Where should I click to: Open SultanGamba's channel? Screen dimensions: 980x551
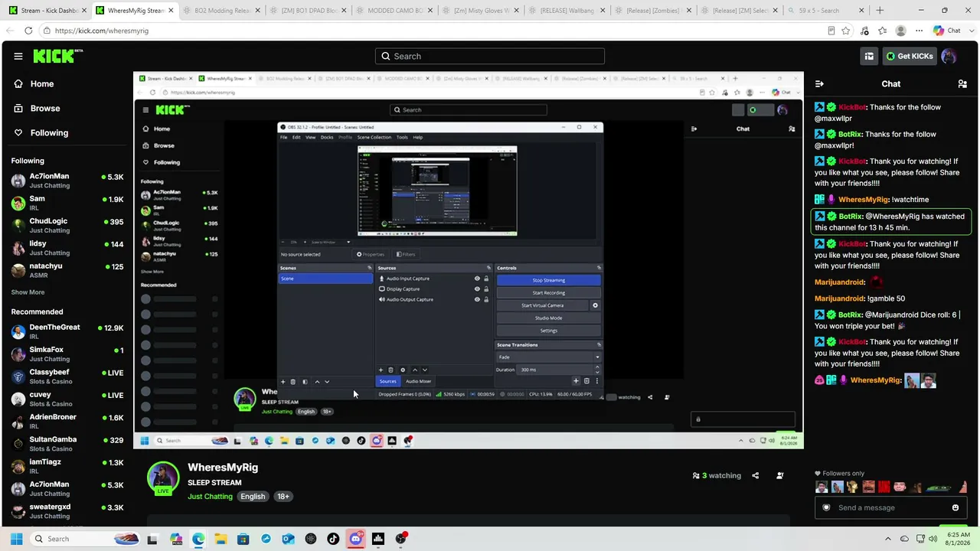tap(67, 444)
